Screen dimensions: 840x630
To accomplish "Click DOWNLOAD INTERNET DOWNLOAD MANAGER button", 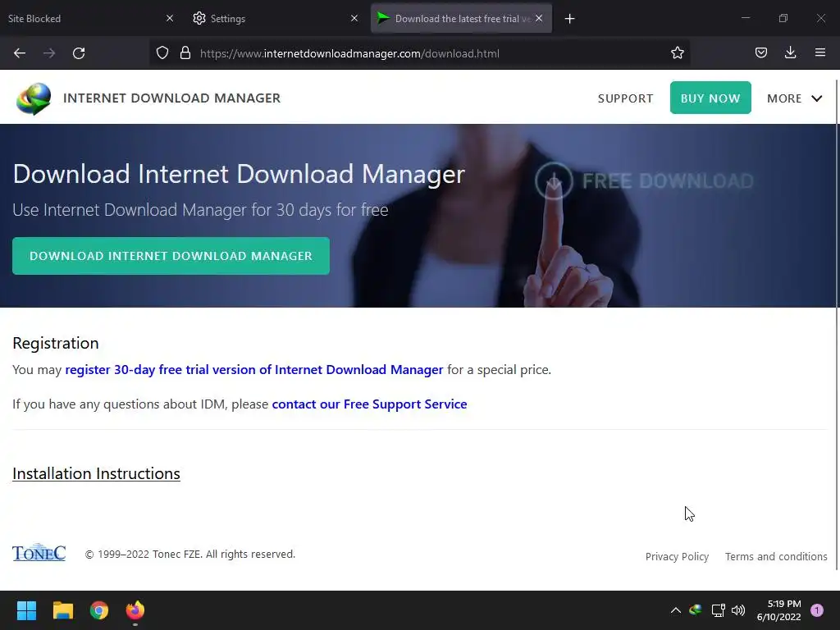I will 171,256.
